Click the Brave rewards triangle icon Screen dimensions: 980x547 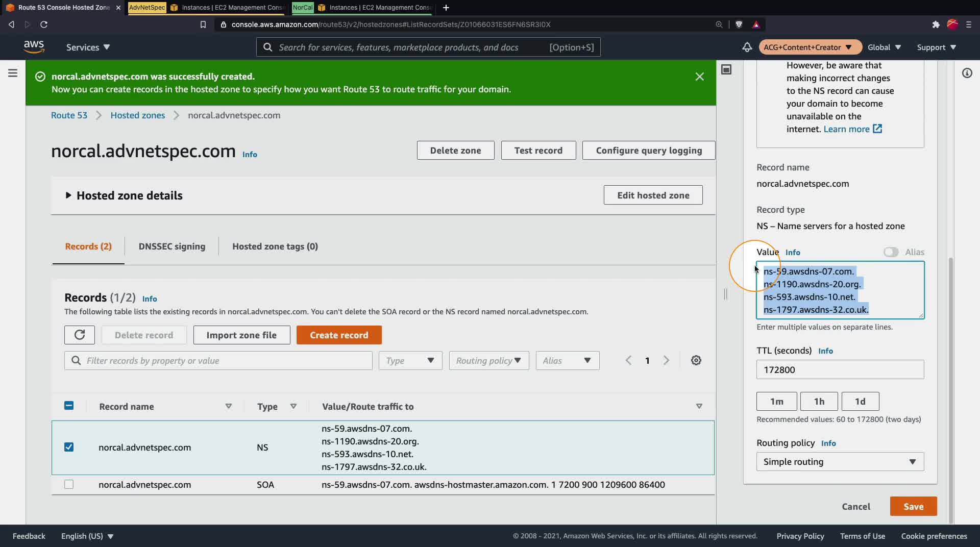(756, 24)
